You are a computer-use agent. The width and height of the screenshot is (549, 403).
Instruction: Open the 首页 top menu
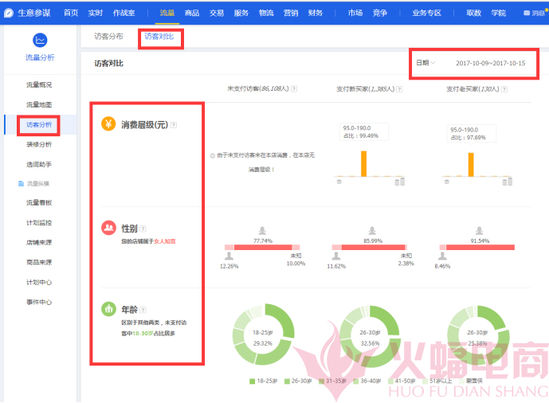(x=71, y=13)
